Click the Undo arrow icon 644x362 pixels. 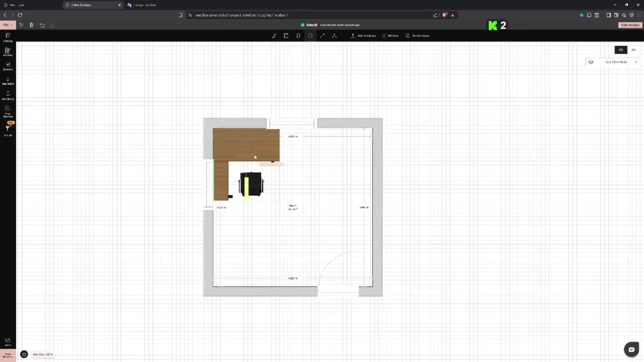pos(42,25)
